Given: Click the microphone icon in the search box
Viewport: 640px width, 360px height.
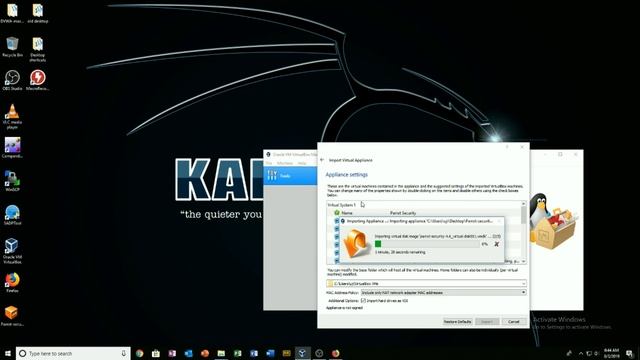Looking at the screenshot, I should coord(123,353).
